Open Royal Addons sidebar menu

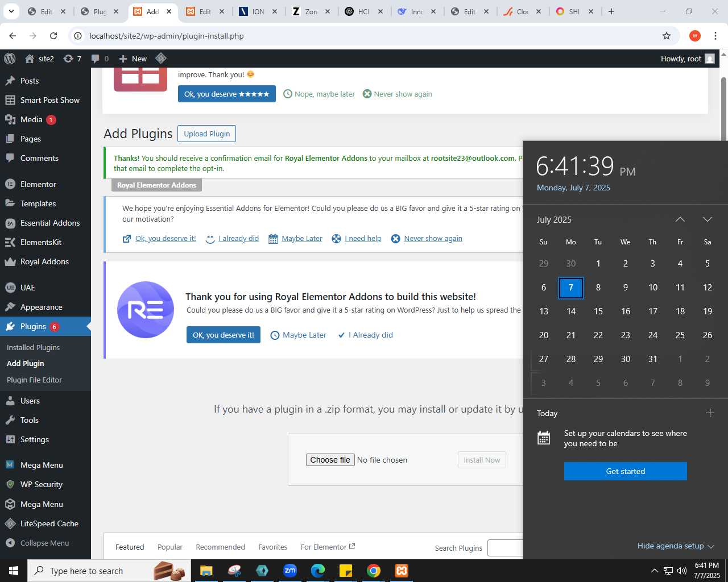tap(44, 261)
